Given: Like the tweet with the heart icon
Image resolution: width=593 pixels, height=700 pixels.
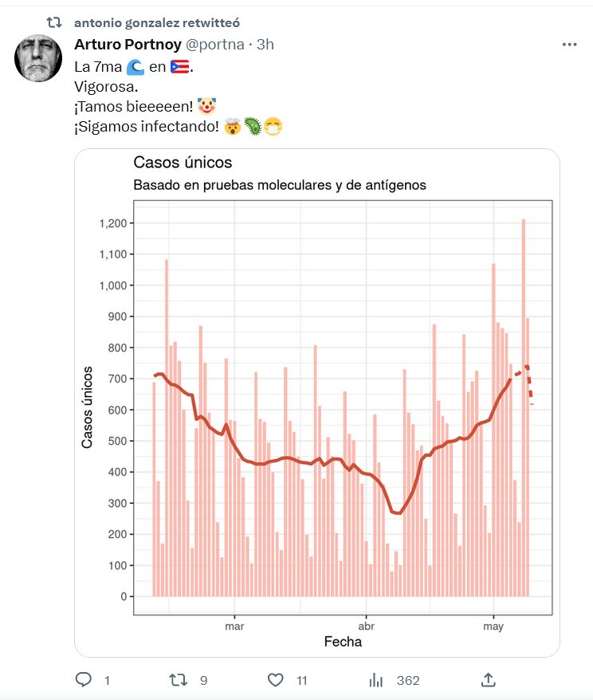Looking at the screenshot, I should click(276, 680).
